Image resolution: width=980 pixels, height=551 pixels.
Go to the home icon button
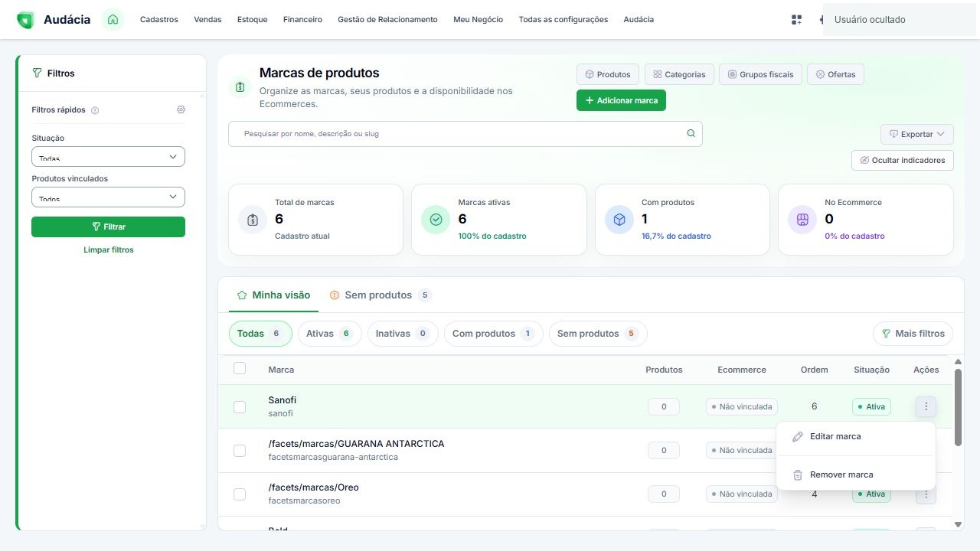pyautogui.click(x=113, y=20)
